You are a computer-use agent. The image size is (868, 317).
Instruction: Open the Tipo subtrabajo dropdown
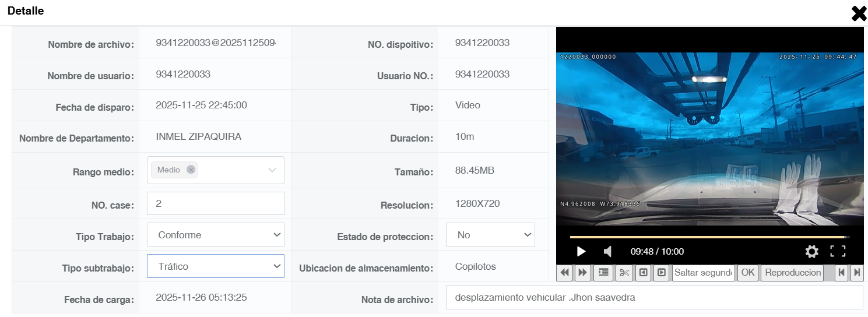click(x=216, y=266)
